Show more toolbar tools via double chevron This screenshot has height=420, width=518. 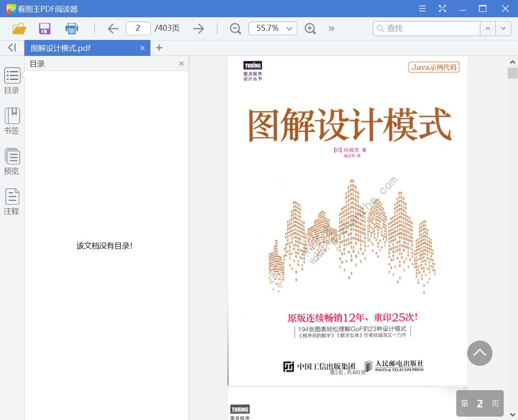coord(331,29)
